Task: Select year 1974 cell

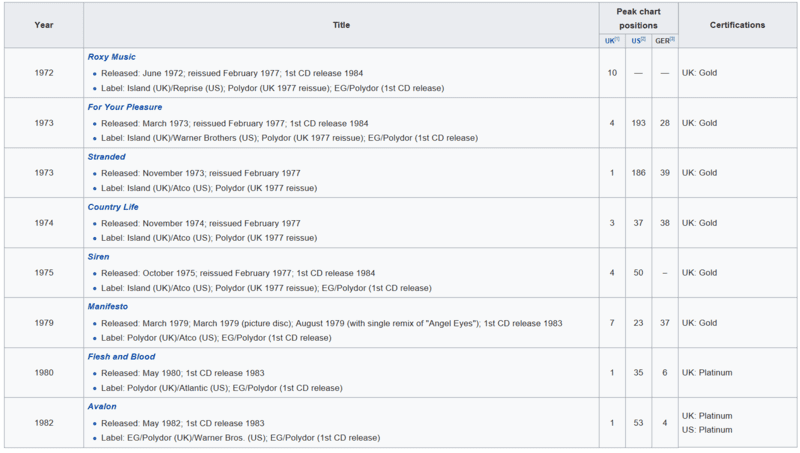Action: (x=44, y=223)
